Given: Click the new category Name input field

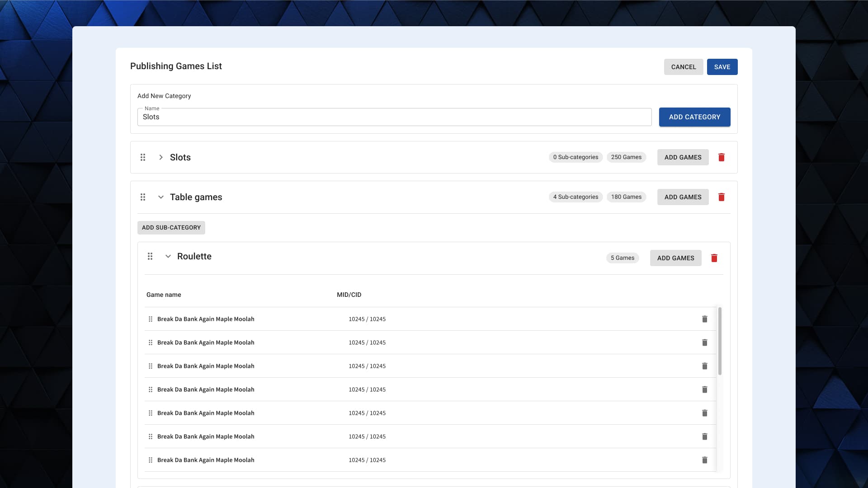Looking at the screenshot, I should click(394, 117).
